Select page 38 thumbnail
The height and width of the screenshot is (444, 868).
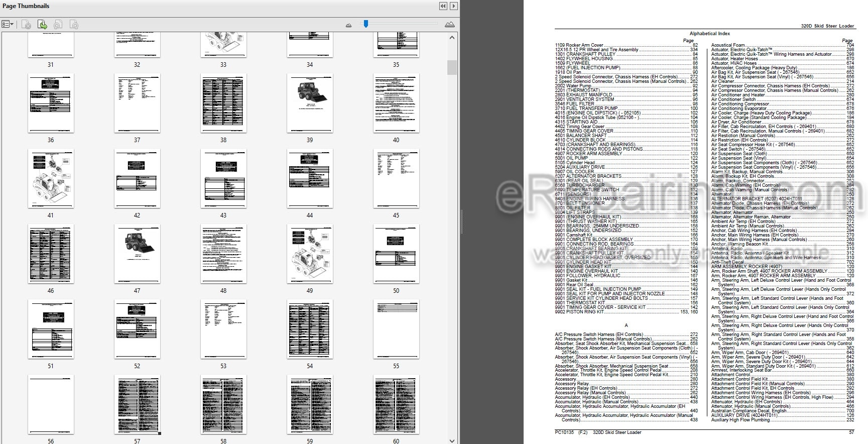point(223,103)
